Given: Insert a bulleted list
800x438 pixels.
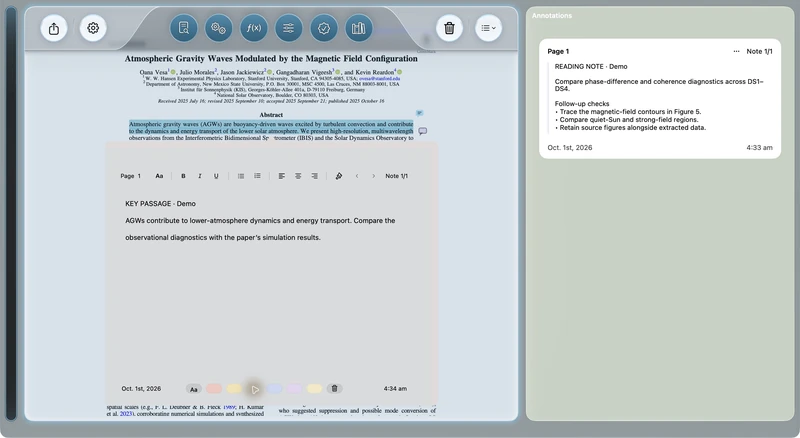Looking at the screenshot, I should (x=241, y=176).
